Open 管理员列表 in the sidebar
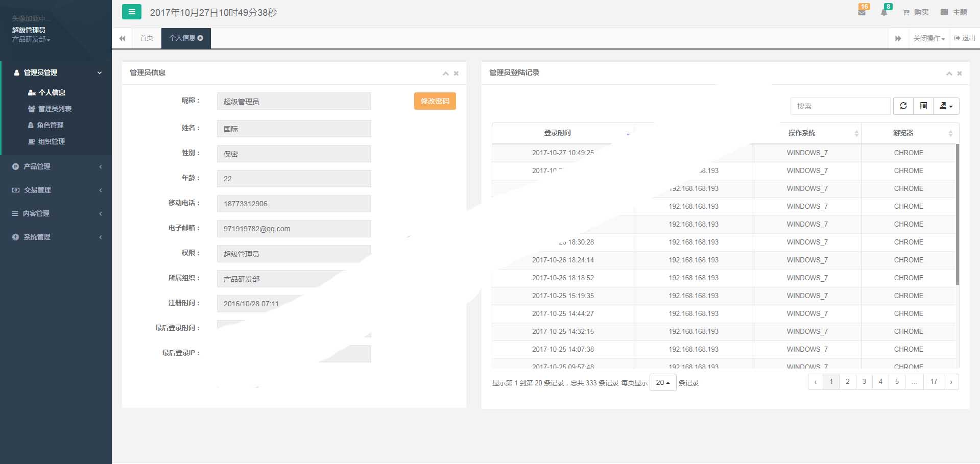Image resolution: width=980 pixels, height=464 pixels. [x=55, y=109]
